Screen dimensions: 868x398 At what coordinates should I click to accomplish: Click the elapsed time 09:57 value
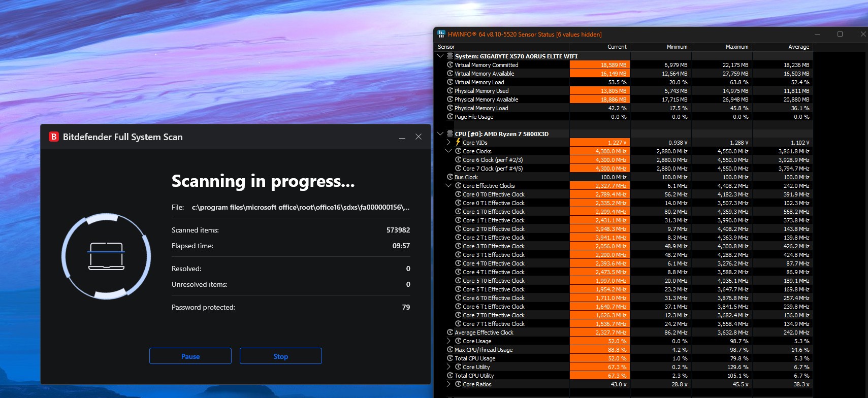[401, 246]
